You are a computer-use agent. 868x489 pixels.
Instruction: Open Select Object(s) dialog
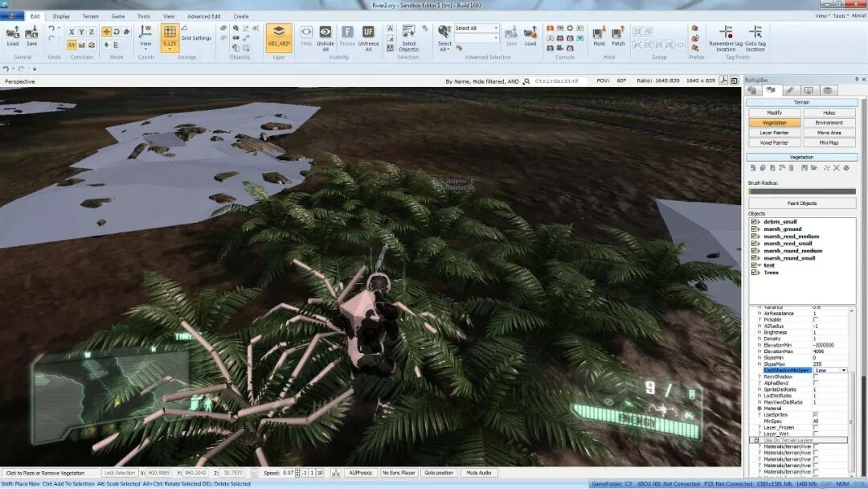[x=408, y=38]
